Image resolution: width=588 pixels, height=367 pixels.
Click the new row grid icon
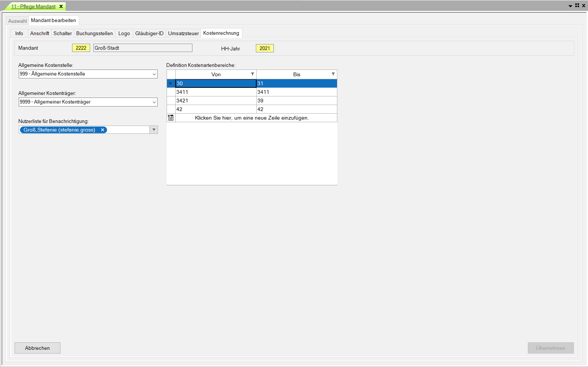[x=171, y=118]
